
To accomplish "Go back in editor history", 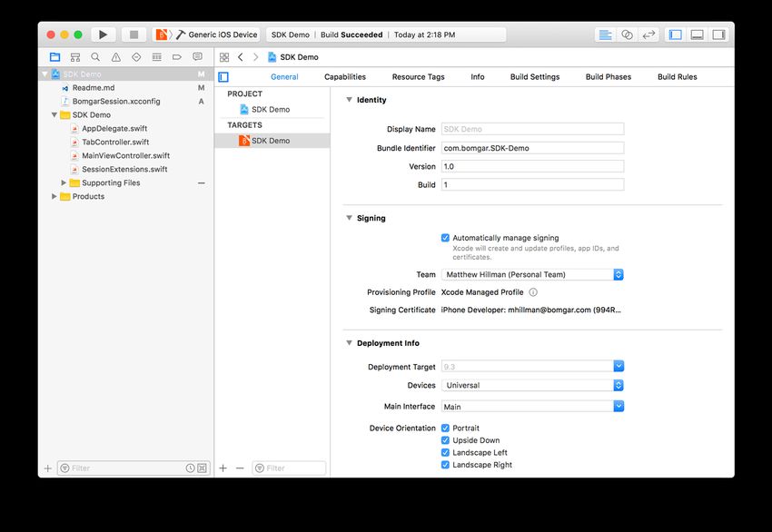I will coord(241,57).
